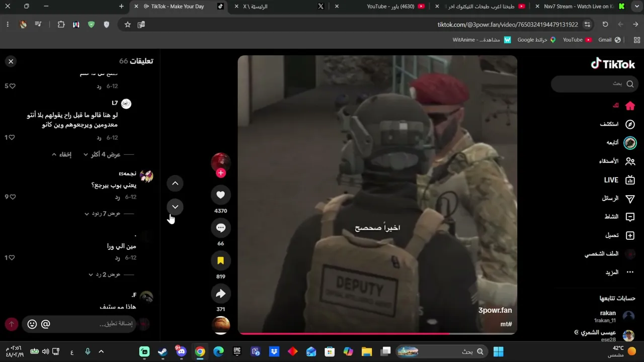The height and width of the screenshot is (362, 644).
Task: Reply to L7's comment
Action: point(99,137)
